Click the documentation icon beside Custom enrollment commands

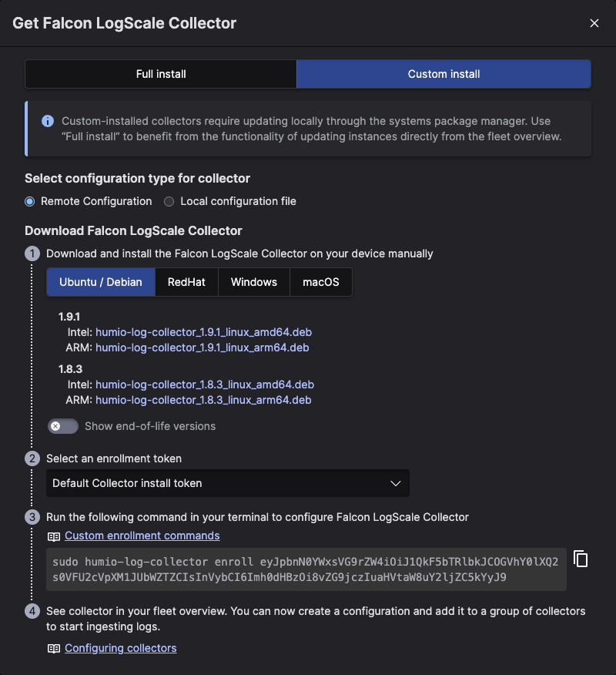(52, 536)
